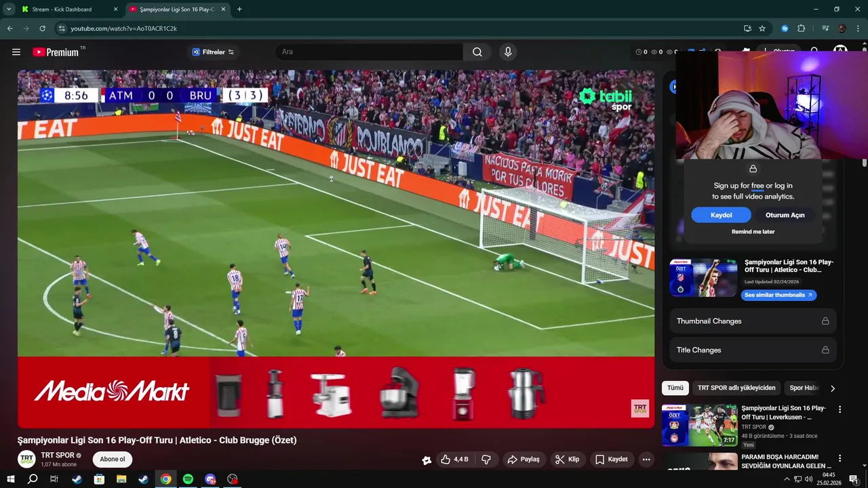868x488 pixels.
Task: Click Remind me later link
Action: 753,232
